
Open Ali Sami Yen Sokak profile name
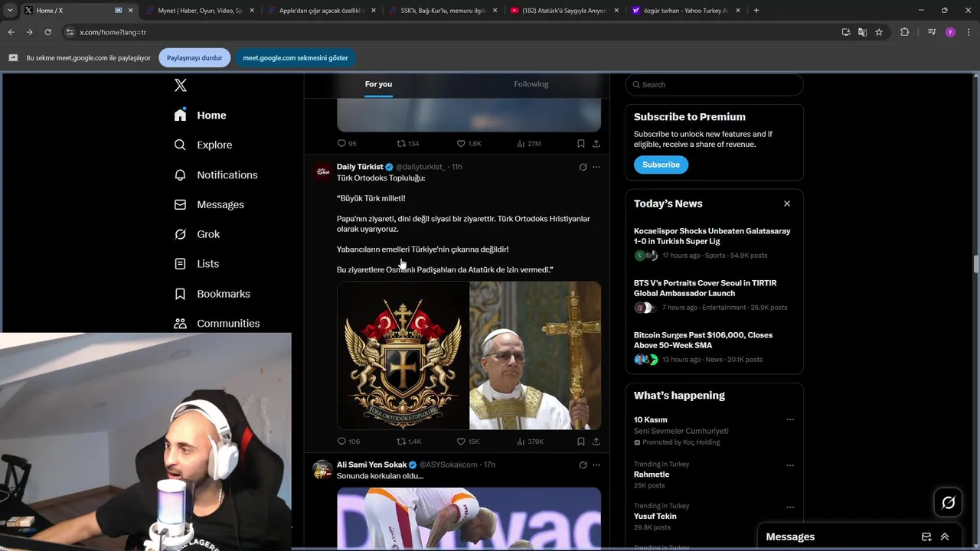tap(371, 465)
